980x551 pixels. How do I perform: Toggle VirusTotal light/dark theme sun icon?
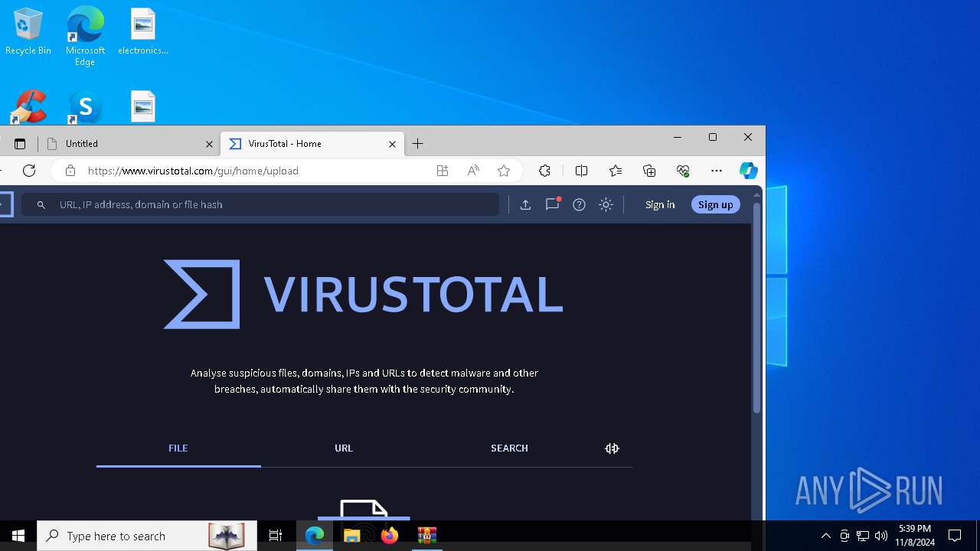[x=606, y=204]
